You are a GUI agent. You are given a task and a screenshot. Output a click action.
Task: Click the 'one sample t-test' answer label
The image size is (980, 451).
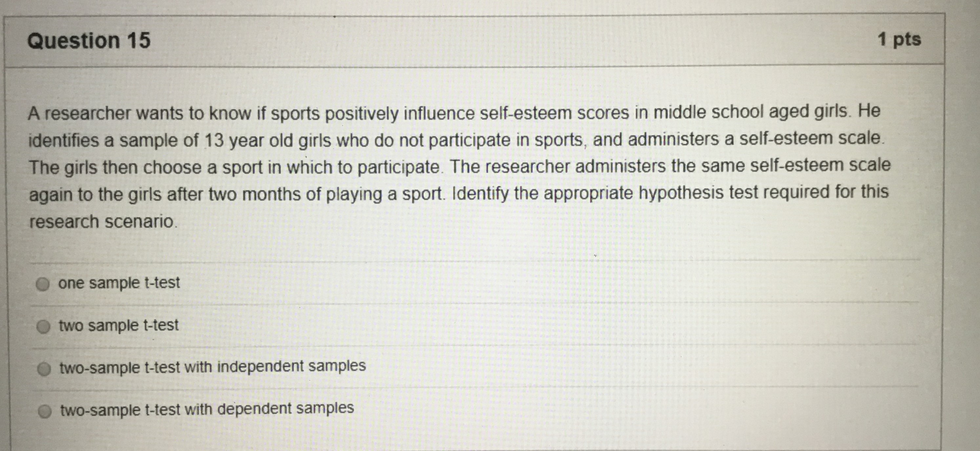coord(119,283)
